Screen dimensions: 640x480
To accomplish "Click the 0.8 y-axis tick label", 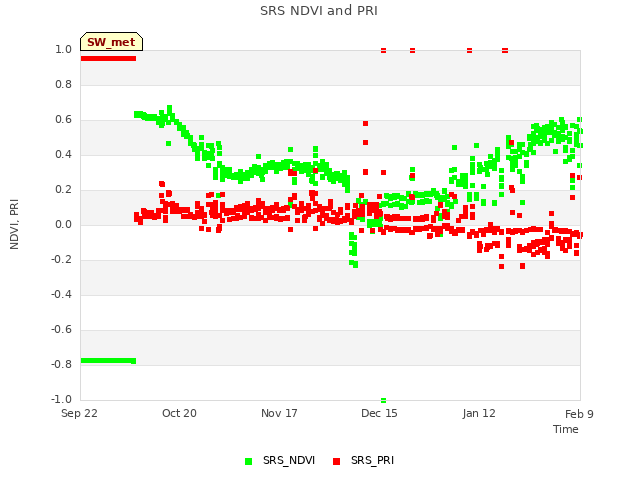I will pos(63,84).
